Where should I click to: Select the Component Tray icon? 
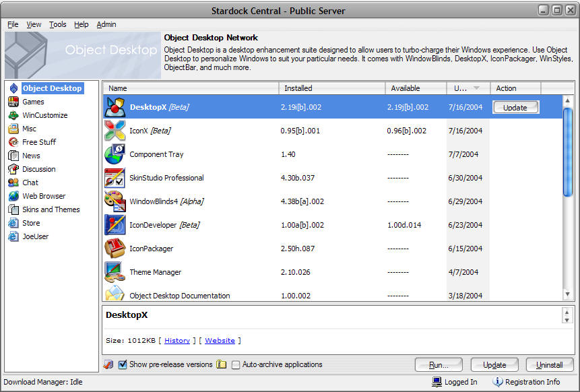tap(115, 154)
